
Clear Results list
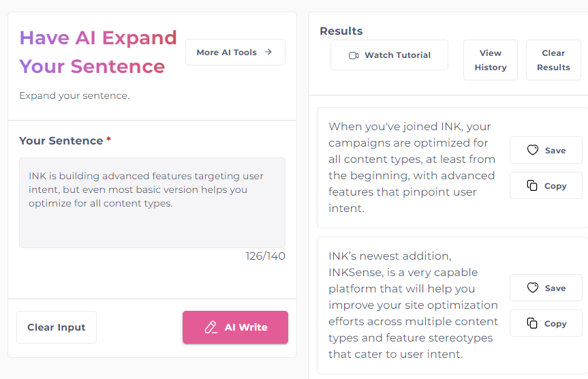(553, 60)
